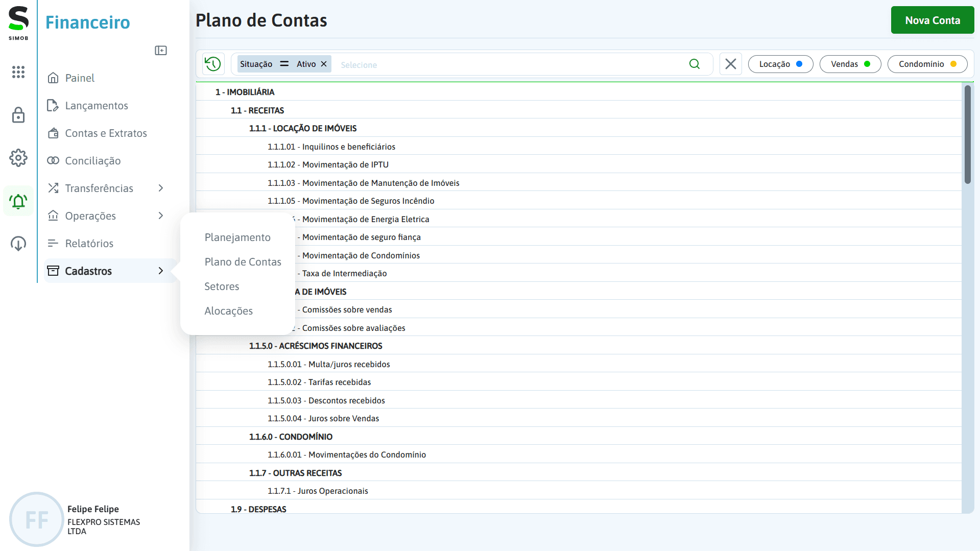Collapse the sidebar with the panel icon
Screen dimensions: 980x551
point(161,51)
